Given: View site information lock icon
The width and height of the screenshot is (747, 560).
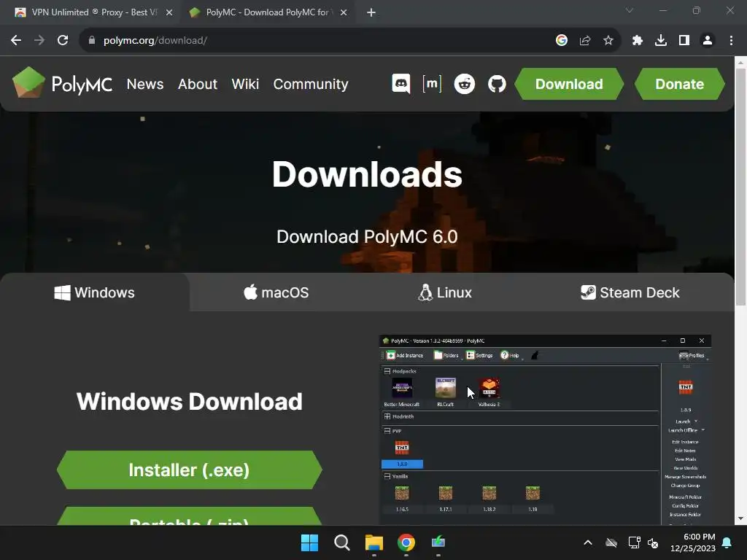Looking at the screenshot, I should pyautogui.click(x=91, y=41).
